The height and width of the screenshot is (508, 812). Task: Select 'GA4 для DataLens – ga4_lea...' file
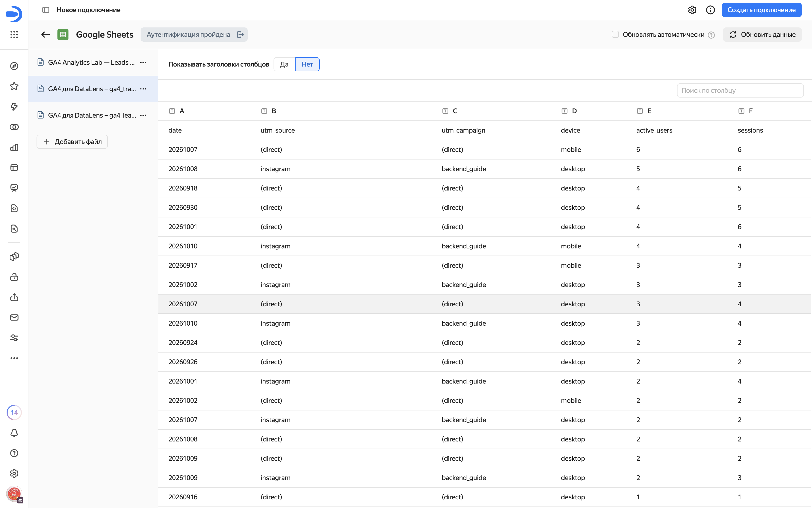(93, 115)
